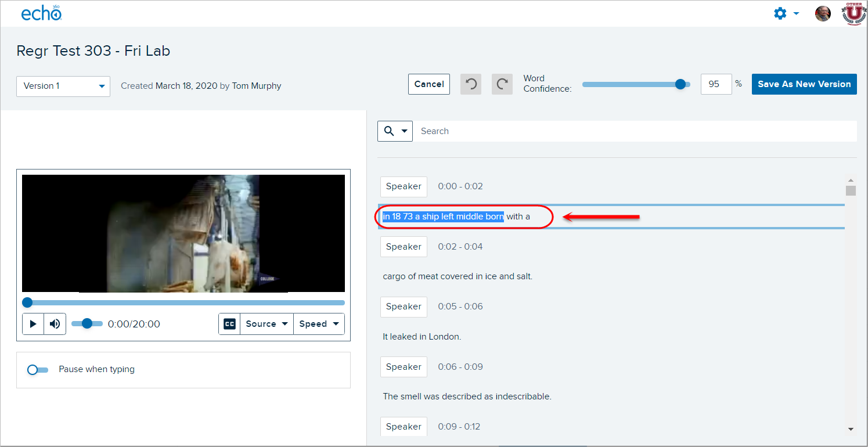Expand the Speed dropdown
The height and width of the screenshot is (447, 868).
pyautogui.click(x=319, y=324)
